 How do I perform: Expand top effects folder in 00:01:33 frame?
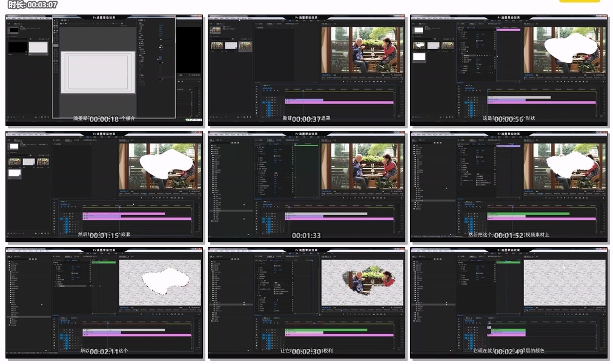pos(212,147)
